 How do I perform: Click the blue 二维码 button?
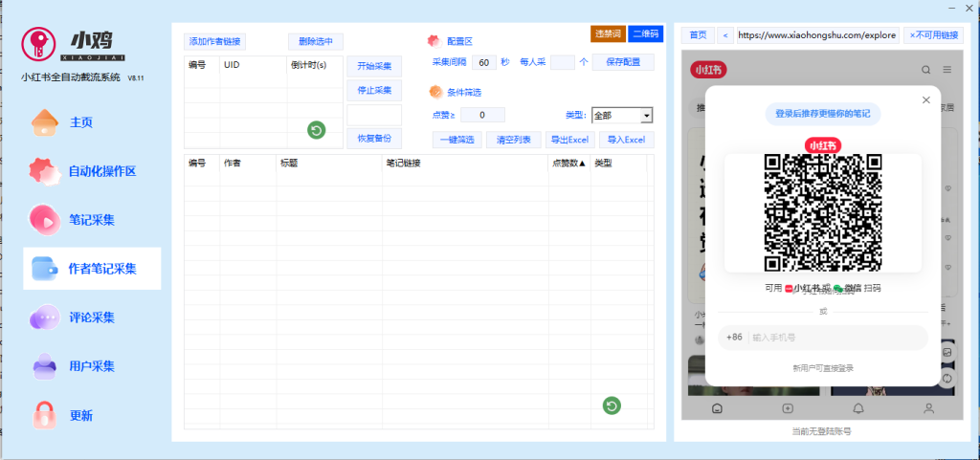(x=646, y=33)
